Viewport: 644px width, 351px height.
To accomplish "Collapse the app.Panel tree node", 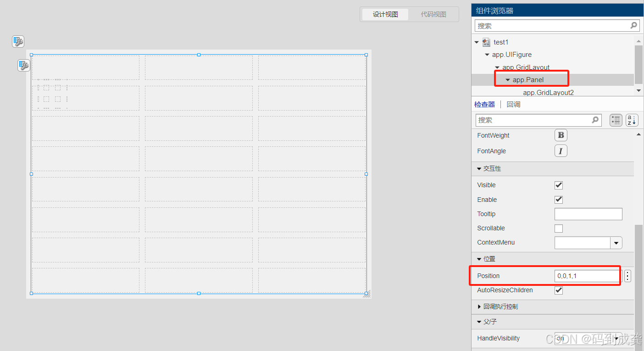I will (508, 80).
